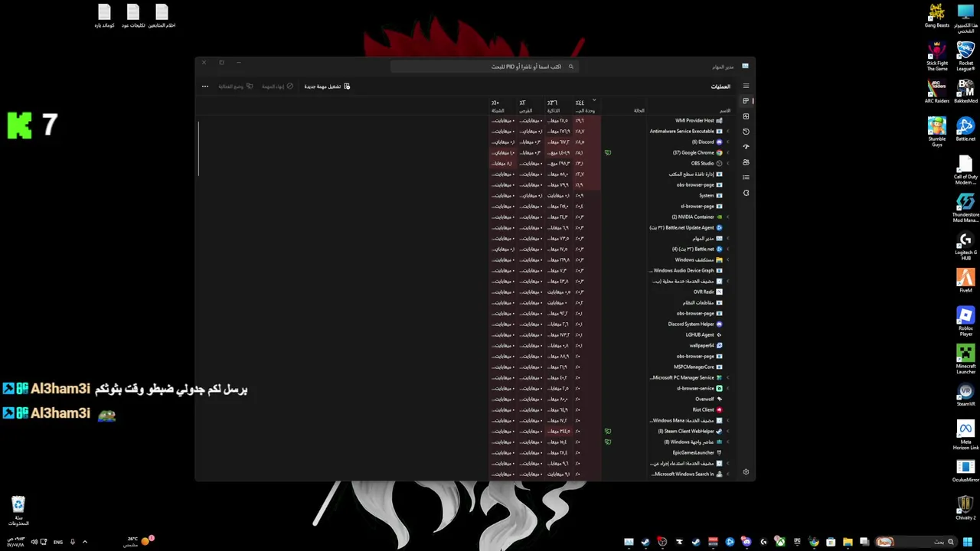Expand the Antimalware Service Executable process
980x551 pixels.
pos(728,131)
